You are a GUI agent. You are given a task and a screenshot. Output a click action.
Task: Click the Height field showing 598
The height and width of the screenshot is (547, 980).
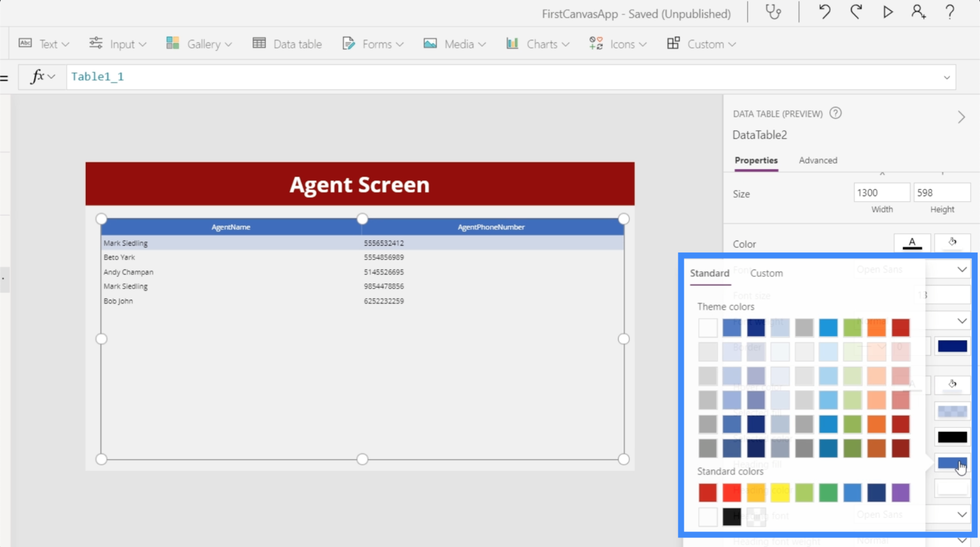[x=942, y=192]
